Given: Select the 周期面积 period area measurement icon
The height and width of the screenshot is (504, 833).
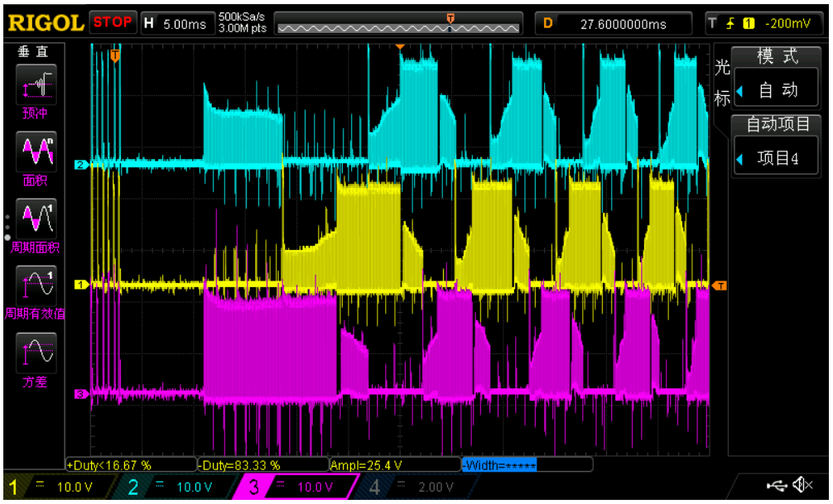Looking at the screenshot, I should 36,219.
